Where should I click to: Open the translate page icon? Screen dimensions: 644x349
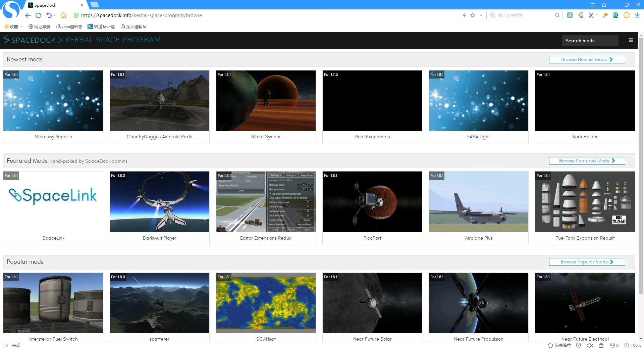(x=570, y=15)
